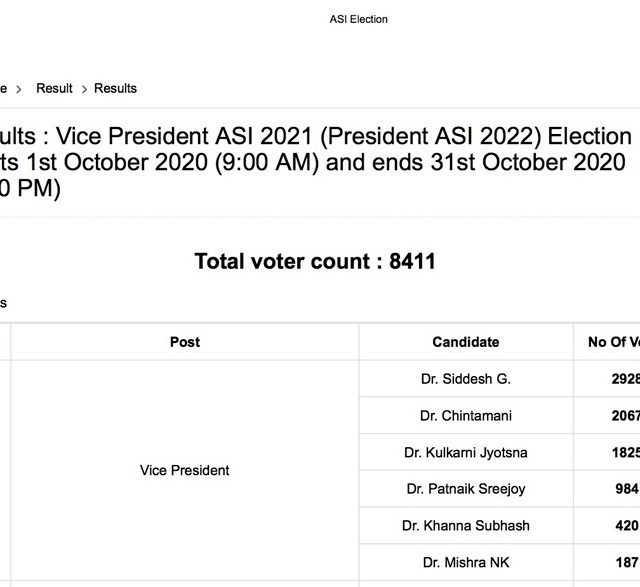The image size is (640, 587).
Task: Click the Results breadcrumb item
Action: tap(115, 88)
